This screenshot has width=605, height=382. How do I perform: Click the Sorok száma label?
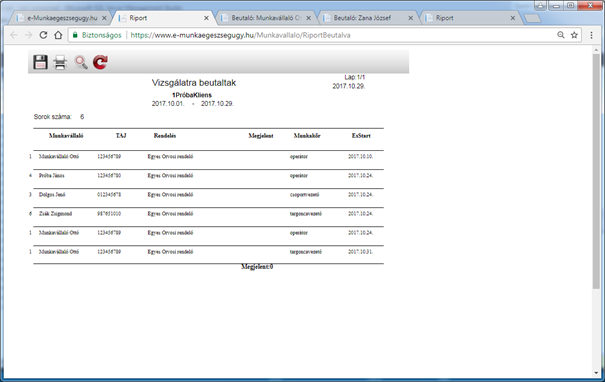(52, 117)
